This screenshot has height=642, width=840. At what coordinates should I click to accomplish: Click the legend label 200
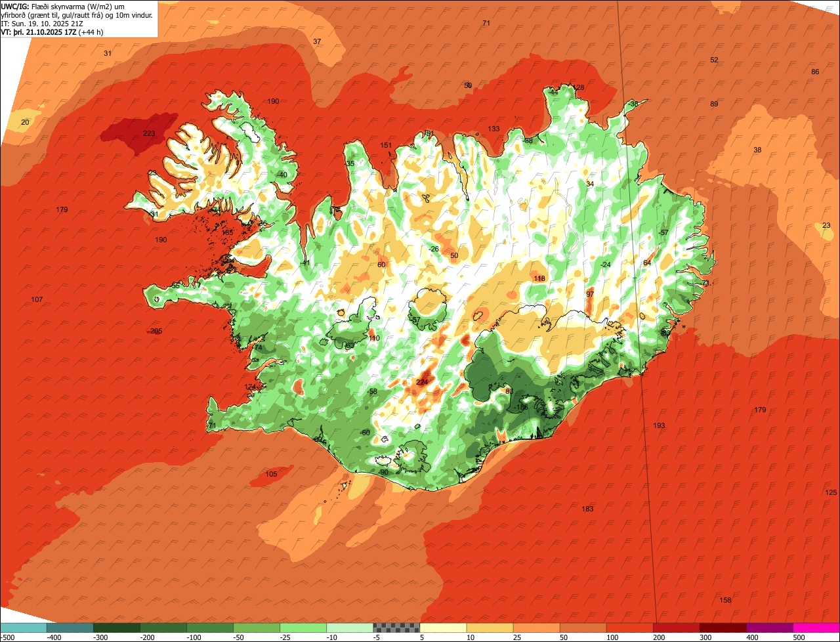tap(659, 637)
